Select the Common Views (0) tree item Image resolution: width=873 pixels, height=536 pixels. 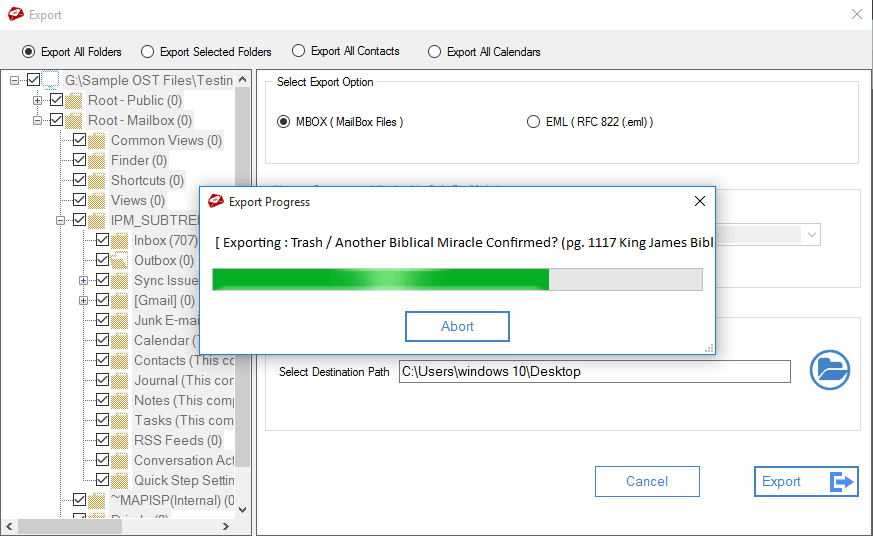(166, 140)
